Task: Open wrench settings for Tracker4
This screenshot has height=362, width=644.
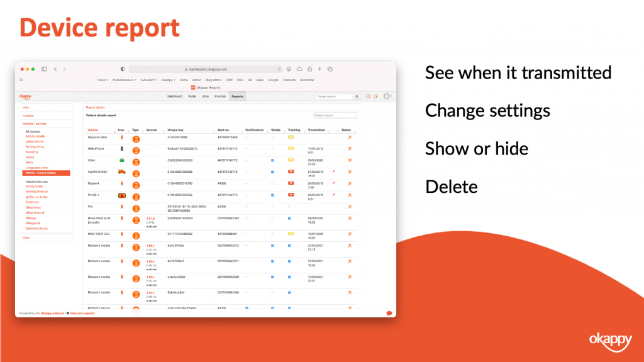Action: click(x=334, y=183)
